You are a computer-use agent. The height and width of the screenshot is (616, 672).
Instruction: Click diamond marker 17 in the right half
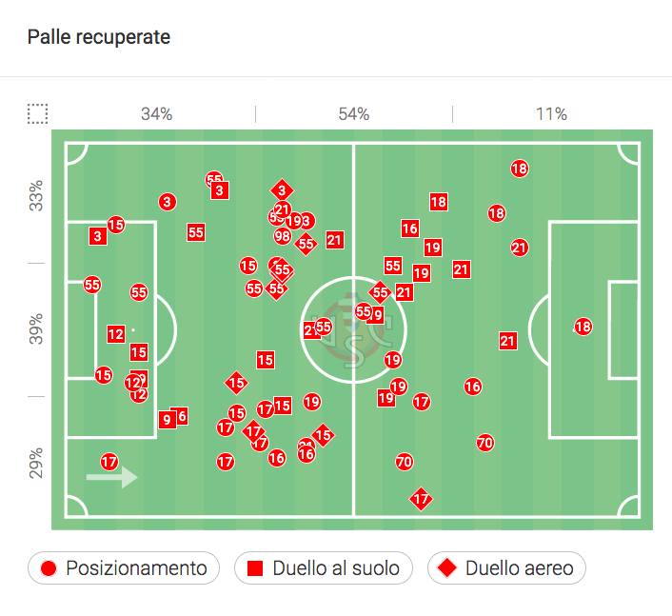pos(421,498)
